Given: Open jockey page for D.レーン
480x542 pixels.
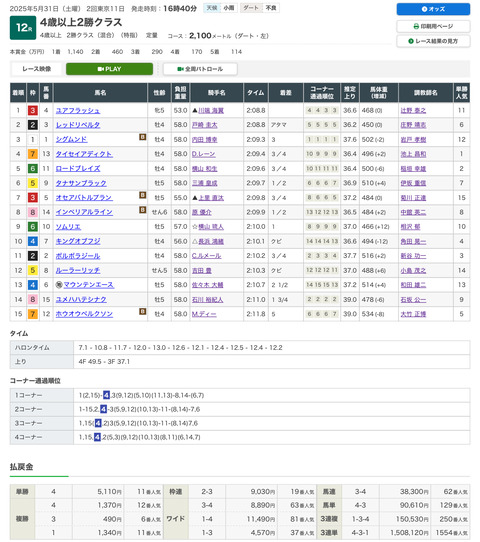Looking at the screenshot, I should (204, 154).
